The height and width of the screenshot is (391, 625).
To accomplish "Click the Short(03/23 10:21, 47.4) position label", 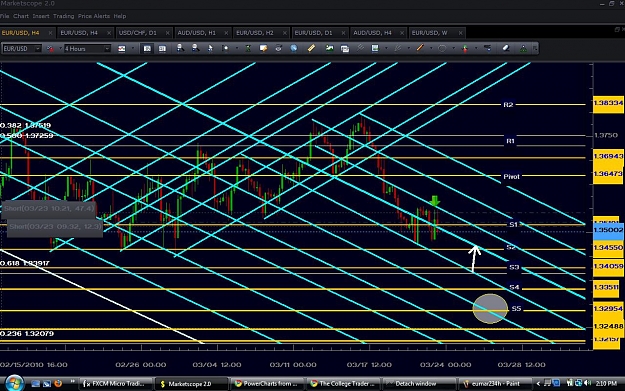I will [49, 208].
